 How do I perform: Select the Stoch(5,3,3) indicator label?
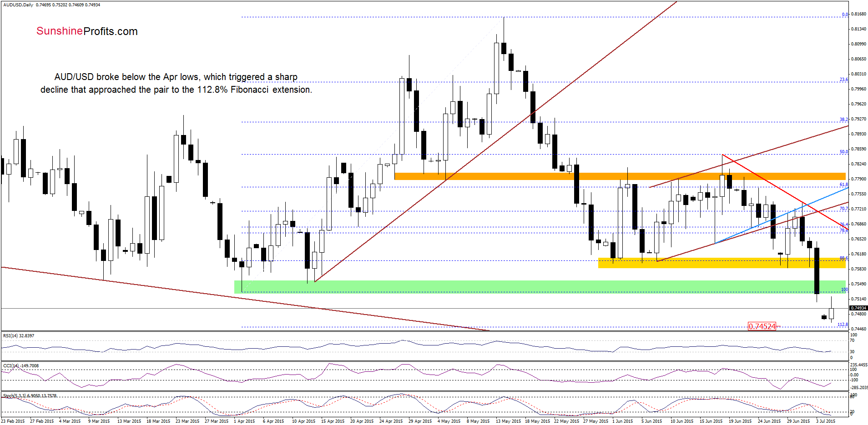tap(30, 395)
